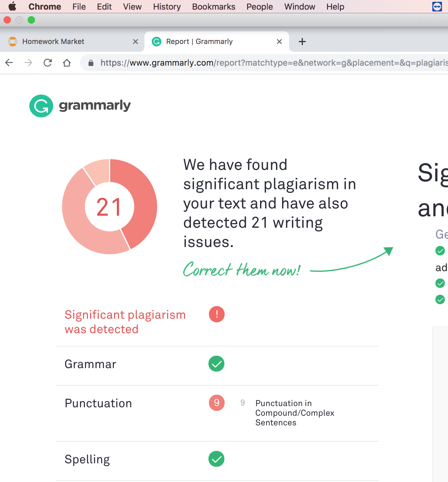Click the Correct them now link
The height and width of the screenshot is (482, 448).
point(242,269)
